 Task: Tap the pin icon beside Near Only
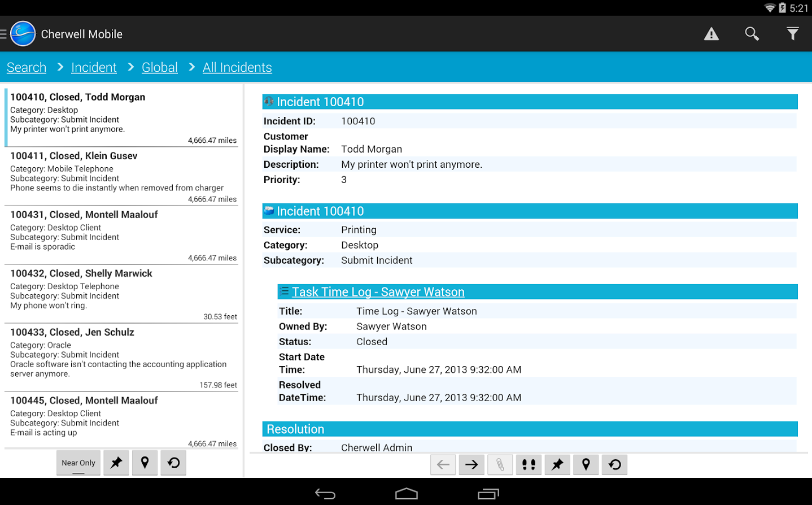[116, 463]
